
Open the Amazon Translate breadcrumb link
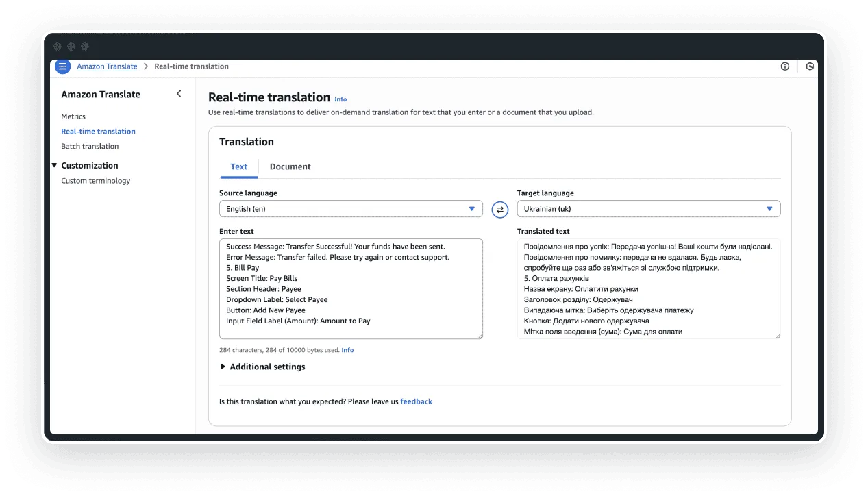[107, 66]
